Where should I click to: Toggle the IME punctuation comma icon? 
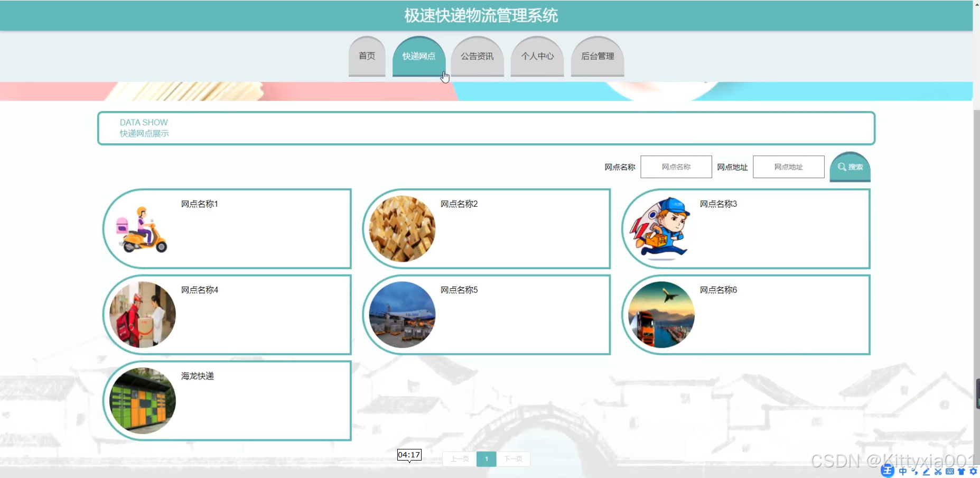pos(914,472)
